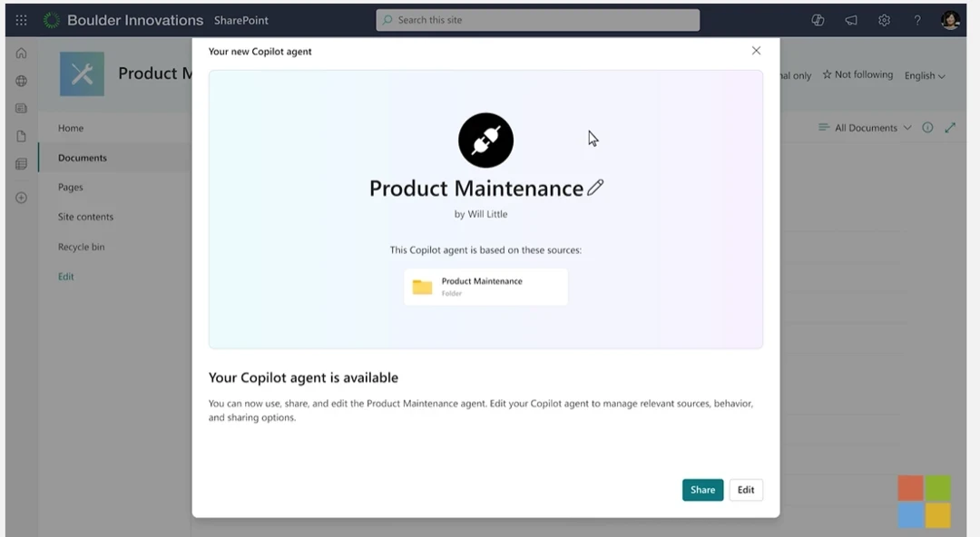Click the create plus icon in left rail
The image size is (980, 537).
[21, 198]
